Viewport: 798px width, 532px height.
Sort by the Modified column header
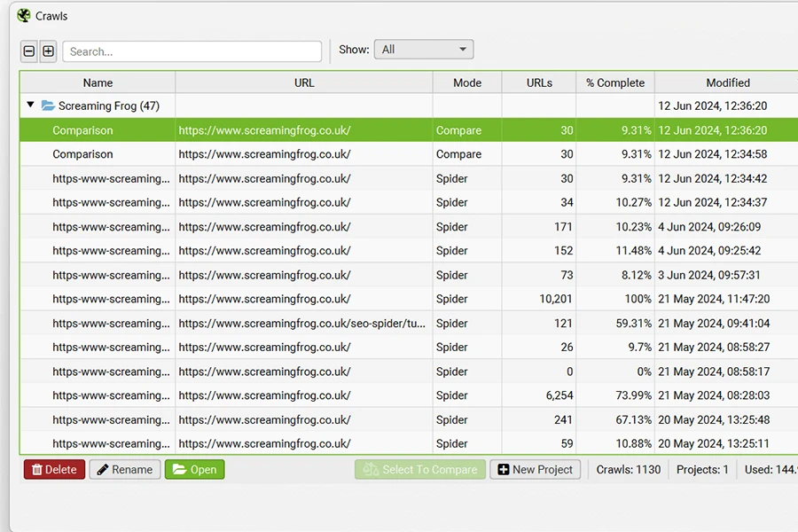coord(728,82)
